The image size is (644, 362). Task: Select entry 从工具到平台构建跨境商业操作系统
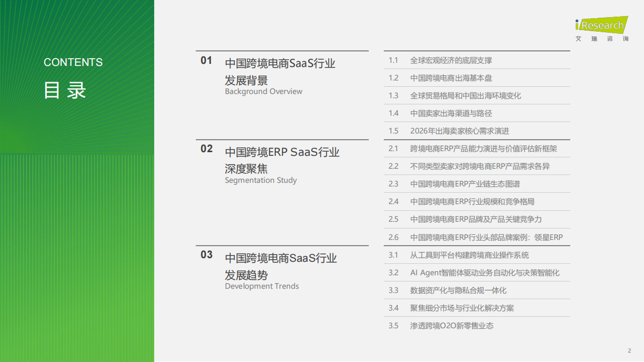(x=469, y=255)
